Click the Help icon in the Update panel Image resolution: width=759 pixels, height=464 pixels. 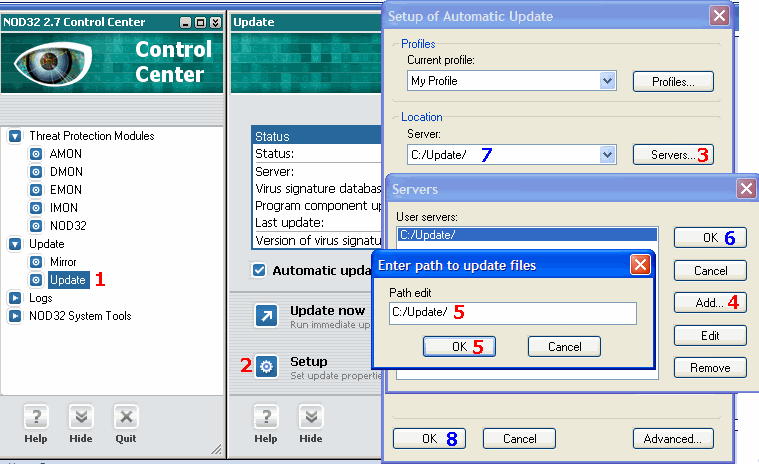(266, 417)
